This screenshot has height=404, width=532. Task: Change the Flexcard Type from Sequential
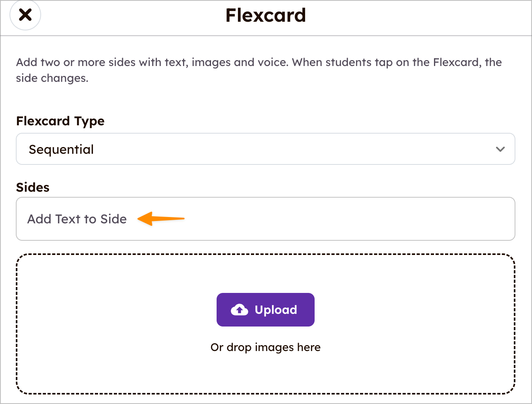tap(265, 149)
